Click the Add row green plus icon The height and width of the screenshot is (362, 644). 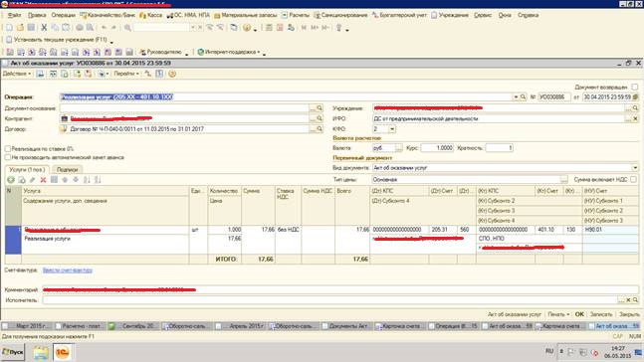point(11,180)
